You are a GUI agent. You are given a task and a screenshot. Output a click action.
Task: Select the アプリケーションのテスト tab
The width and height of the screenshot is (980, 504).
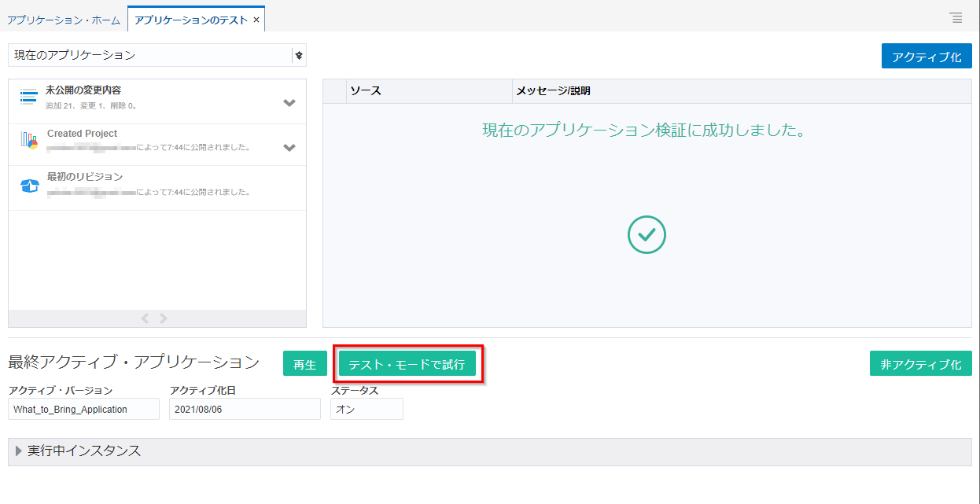191,20
